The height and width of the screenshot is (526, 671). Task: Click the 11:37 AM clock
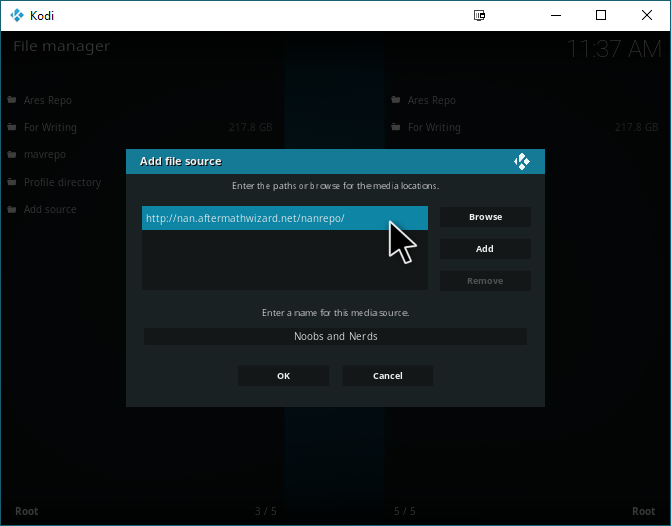click(x=614, y=49)
